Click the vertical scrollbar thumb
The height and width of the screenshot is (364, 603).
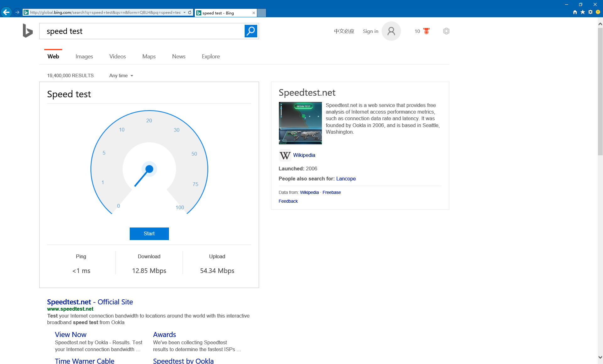click(600, 92)
